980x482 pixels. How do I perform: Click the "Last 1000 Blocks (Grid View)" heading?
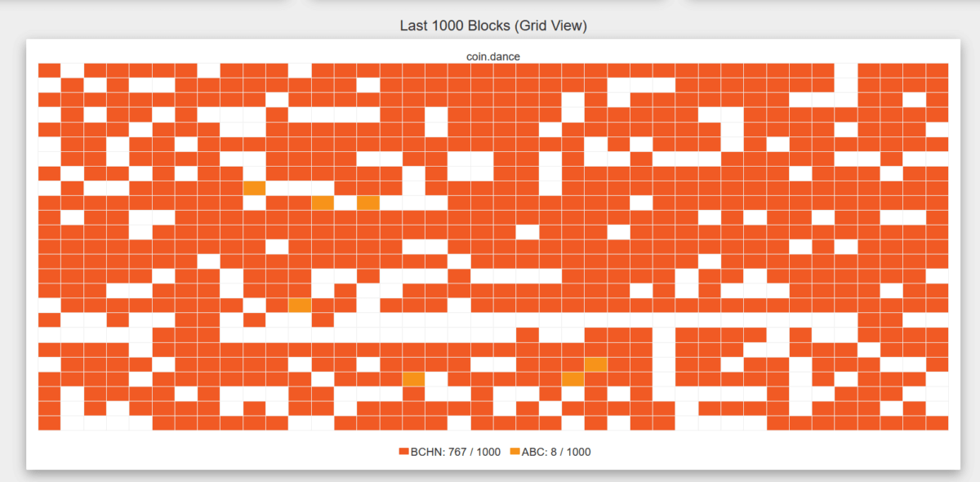493,26
